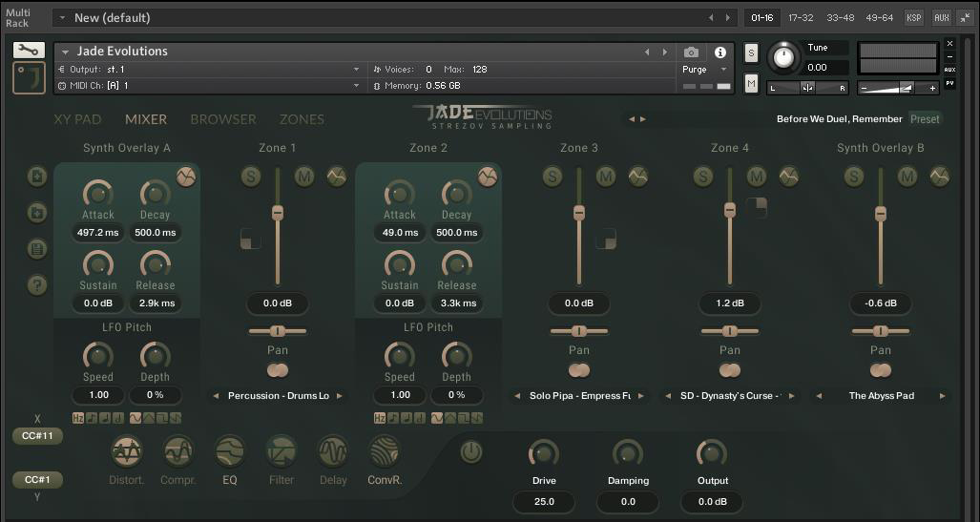Next sound for SD - Dynasty's Curse
This screenshot has height=522, width=980.
coord(792,396)
